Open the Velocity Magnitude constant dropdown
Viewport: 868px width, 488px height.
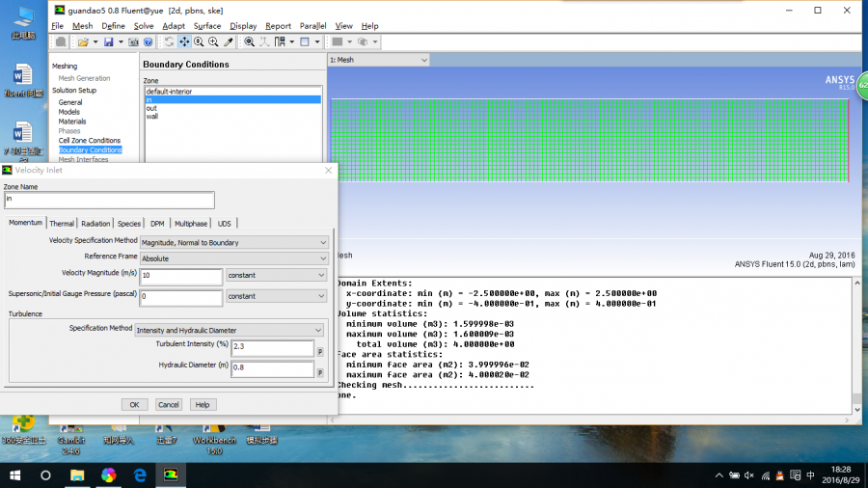click(277, 275)
